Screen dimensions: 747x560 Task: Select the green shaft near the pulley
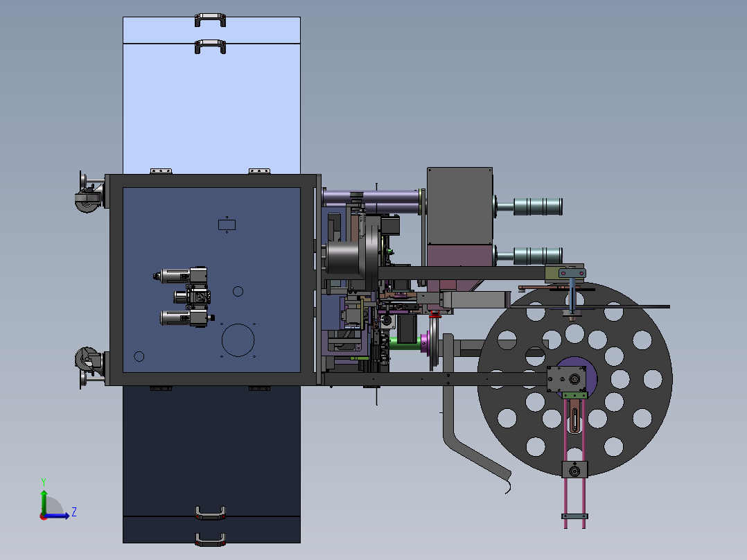point(405,342)
